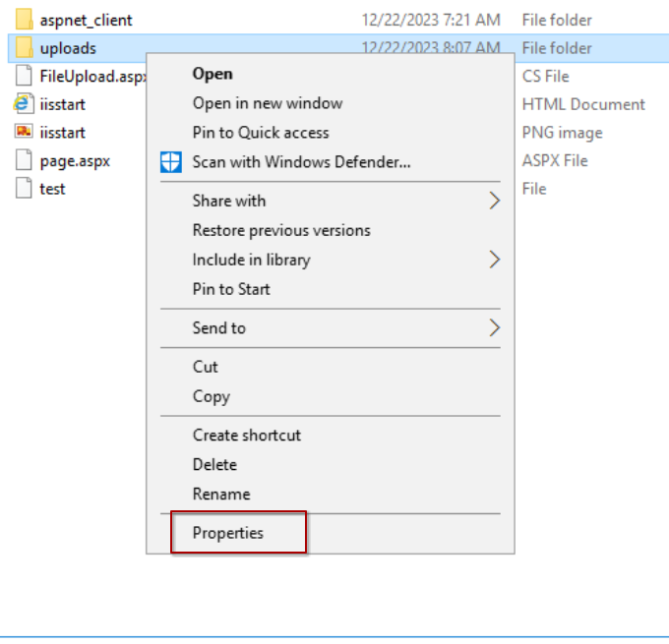The width and height of the screenshot is (669, 644).
Task: Pin uploads folder to Quick access
Action: coord(261,133)
